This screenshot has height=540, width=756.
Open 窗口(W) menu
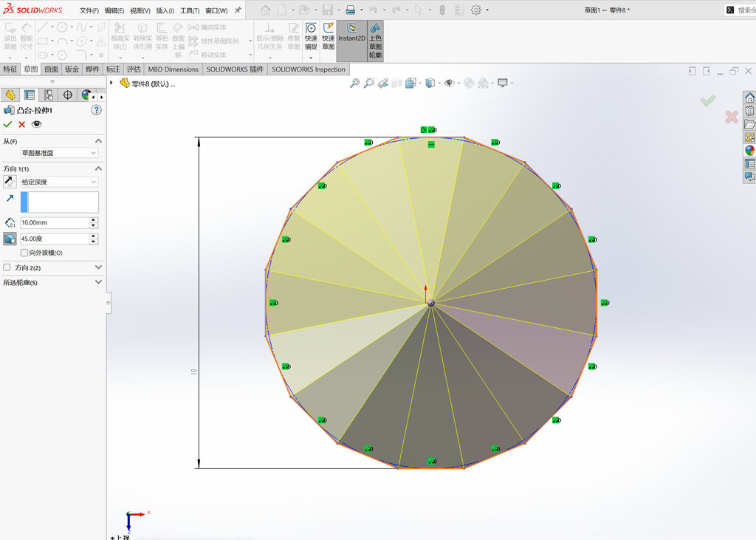[x=216, y=10]
